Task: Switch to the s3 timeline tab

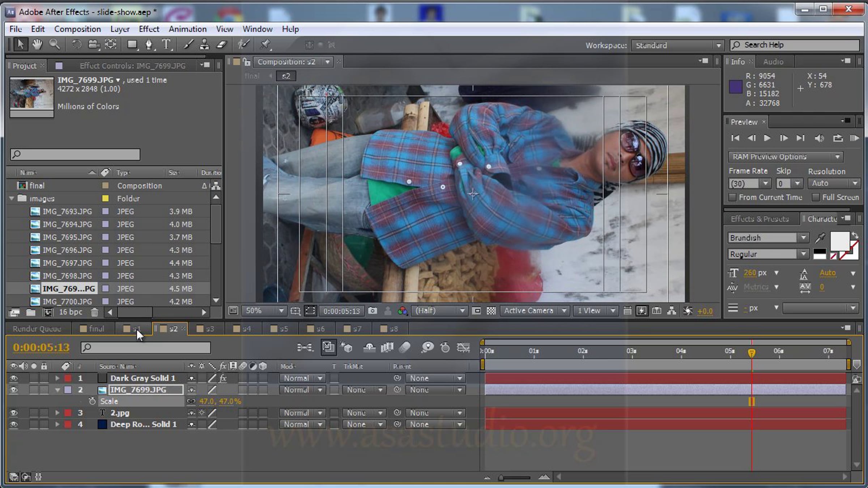Action: 206,329
